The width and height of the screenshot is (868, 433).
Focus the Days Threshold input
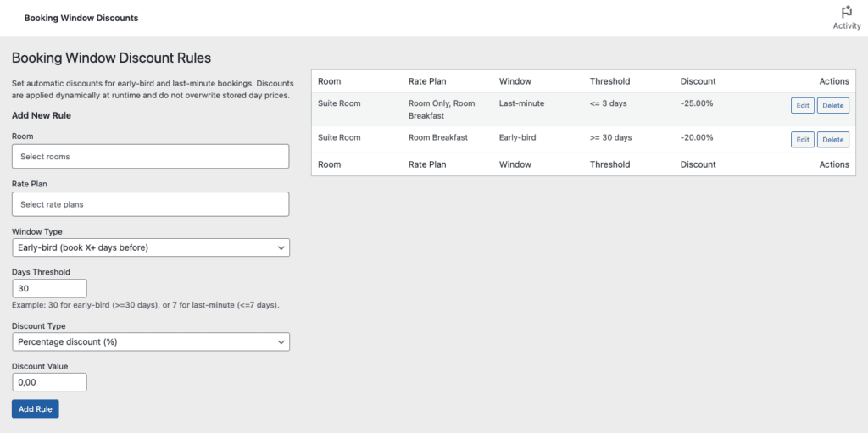[x=49, y=288]
